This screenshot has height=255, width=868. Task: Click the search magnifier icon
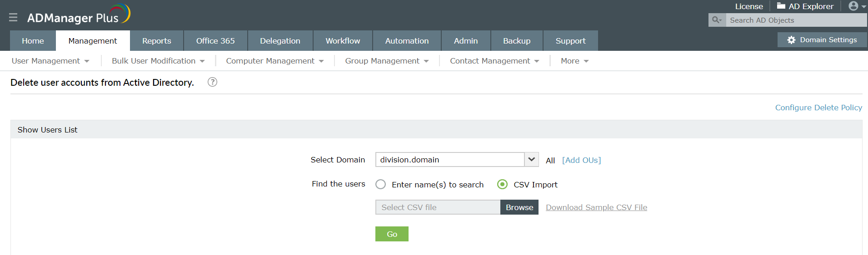tap(717, 20)
